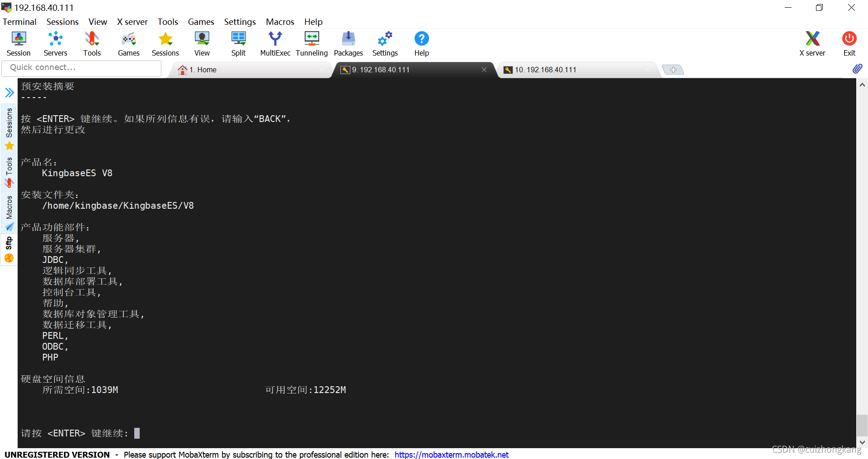Open Settings gears icon in toolbar
The height and width of the screenshot is (459, 868).
tap(385, 44)
